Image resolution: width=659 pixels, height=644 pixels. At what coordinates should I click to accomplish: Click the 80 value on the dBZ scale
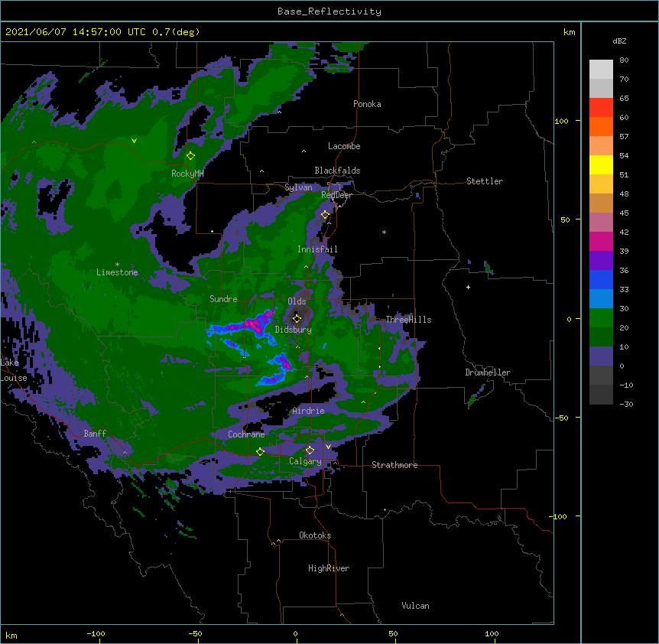point(624,60)
